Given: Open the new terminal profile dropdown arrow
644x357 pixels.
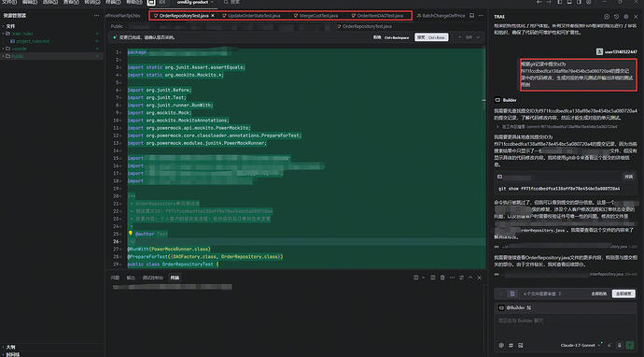Looking at the screenshot, I should tap(423, 278).
